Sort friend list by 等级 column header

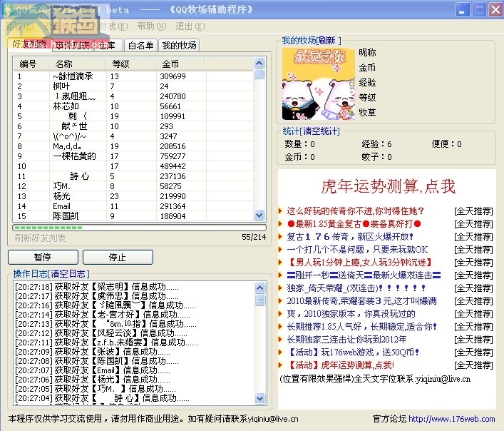tap(130, 64)
